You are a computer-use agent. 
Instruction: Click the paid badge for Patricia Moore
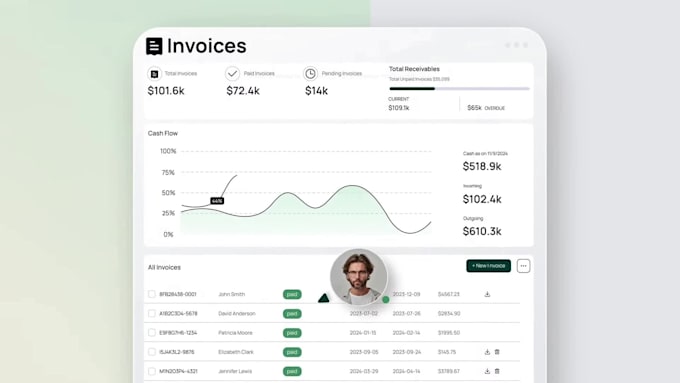click(292, 333)
